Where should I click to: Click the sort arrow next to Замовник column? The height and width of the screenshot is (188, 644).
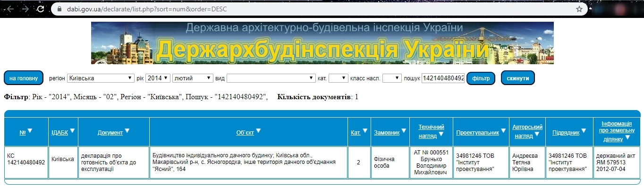[x=404, y=131]
